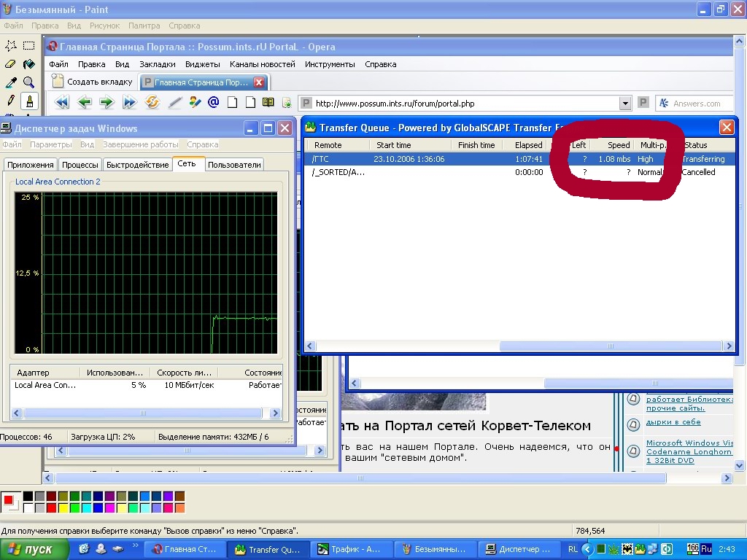Pick the Fill bucket tool

point(29,64)
